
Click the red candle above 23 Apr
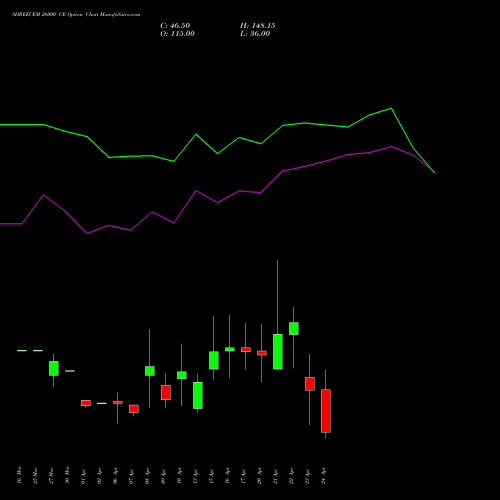click(x=310, y=384)
